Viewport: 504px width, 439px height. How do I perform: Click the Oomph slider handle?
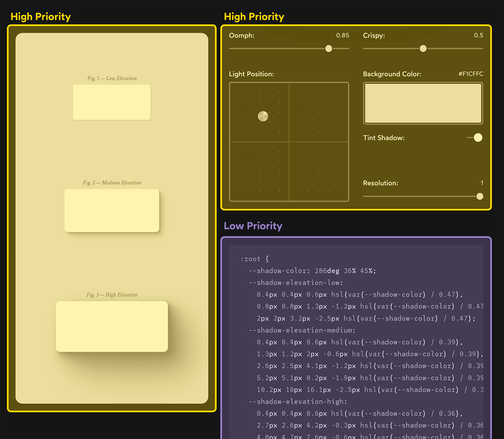coord(328,48)
